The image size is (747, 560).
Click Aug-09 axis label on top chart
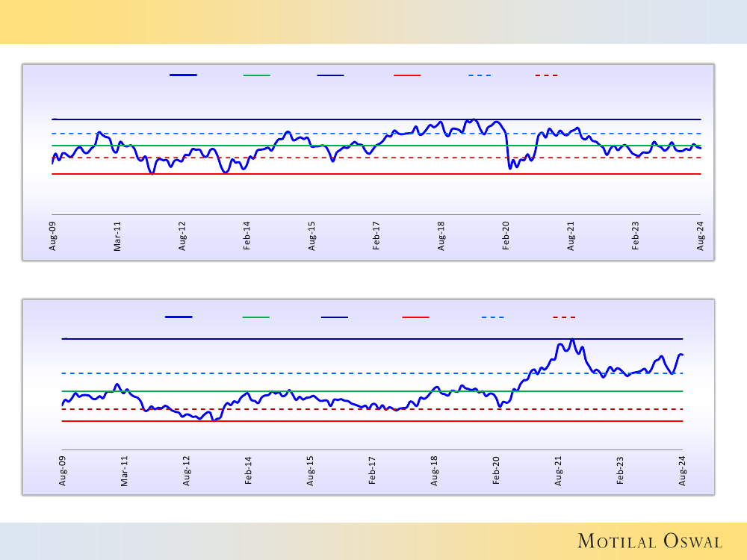point(53,235)
